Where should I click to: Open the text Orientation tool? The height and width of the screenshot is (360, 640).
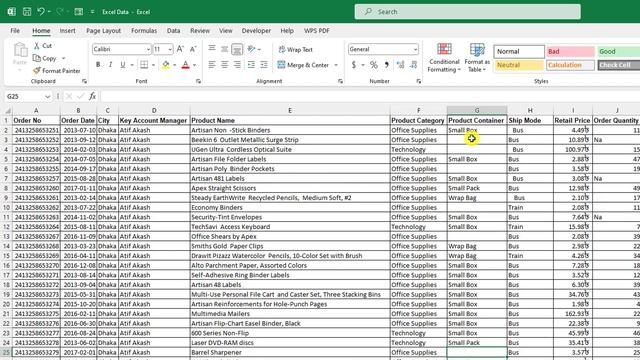tap(251, 49)
